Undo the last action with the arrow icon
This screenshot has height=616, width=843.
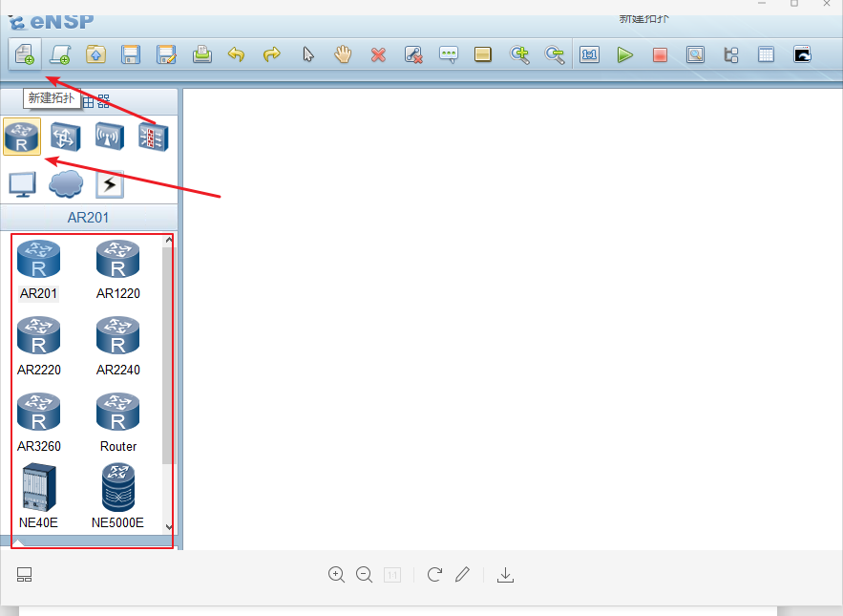[x=236, y=54]
